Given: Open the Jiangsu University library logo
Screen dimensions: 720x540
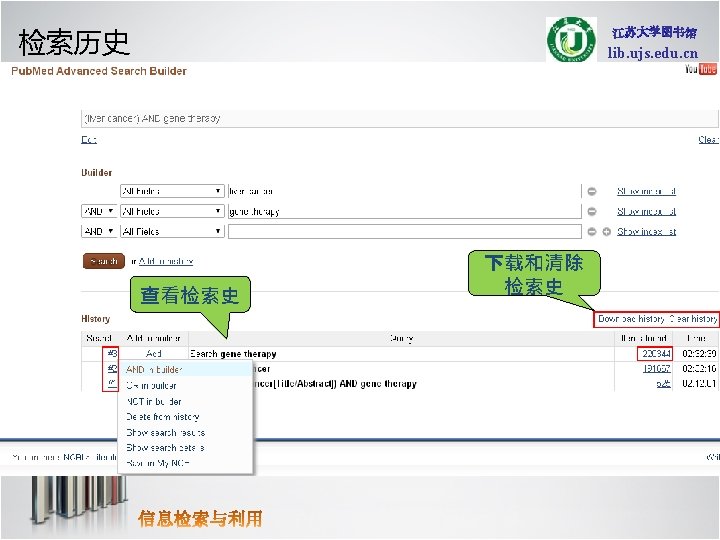Looking at the screenshot, I should pos(571,39).
